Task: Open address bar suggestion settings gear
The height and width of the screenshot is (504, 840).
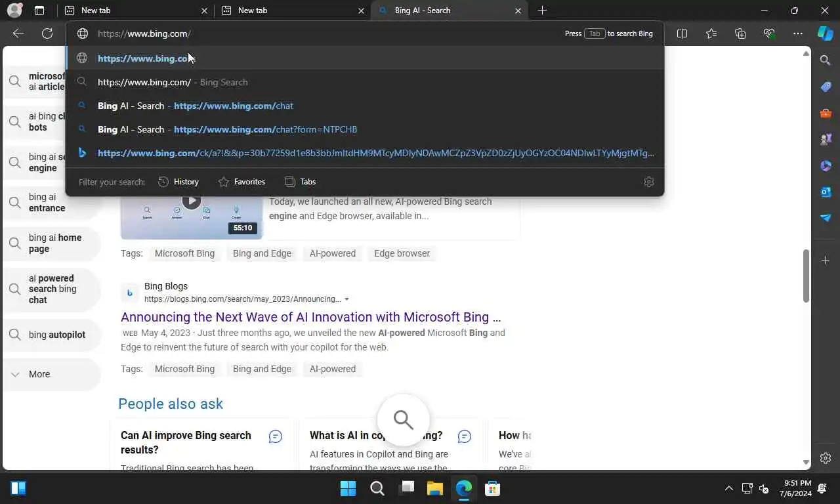Action: coord(649,182)
